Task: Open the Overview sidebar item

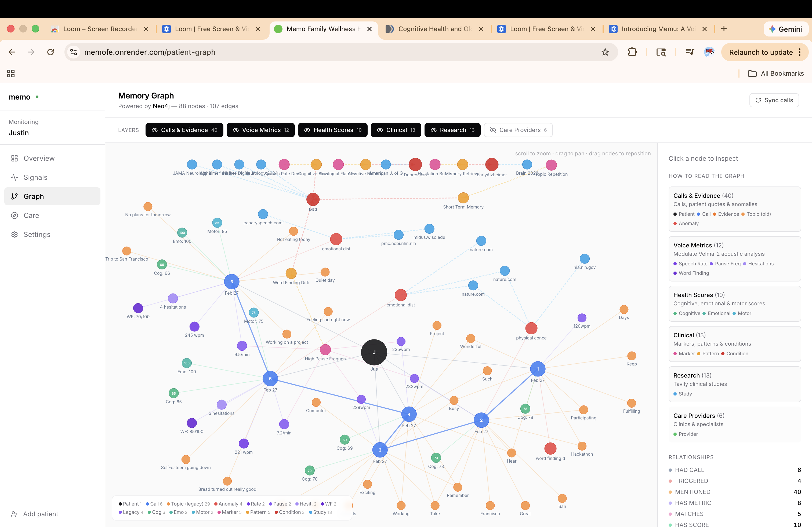Action: coord(39,158)
